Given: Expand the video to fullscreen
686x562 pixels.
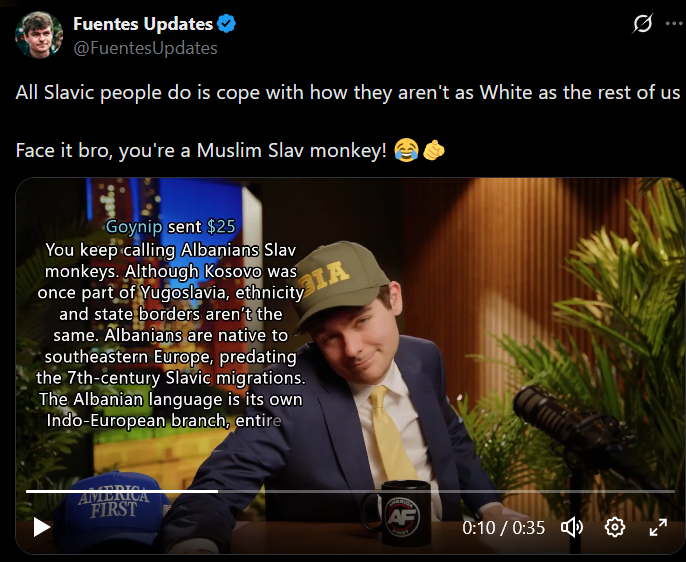Looking at the screenshot, I should pos(658,527).
